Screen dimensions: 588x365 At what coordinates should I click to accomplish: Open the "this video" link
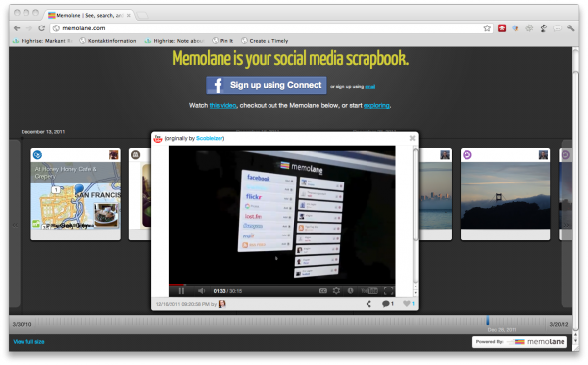[x=222, y=106]
